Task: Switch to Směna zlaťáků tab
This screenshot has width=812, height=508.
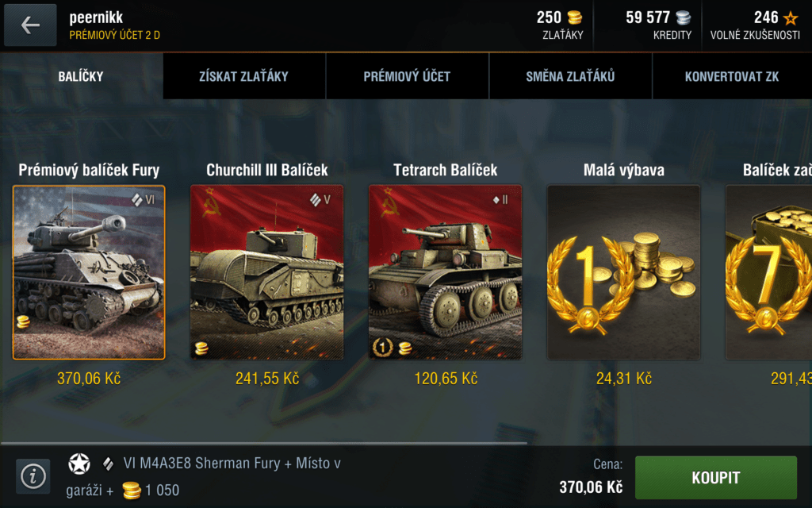Action: pyautogui.click(x=570, y=76)
